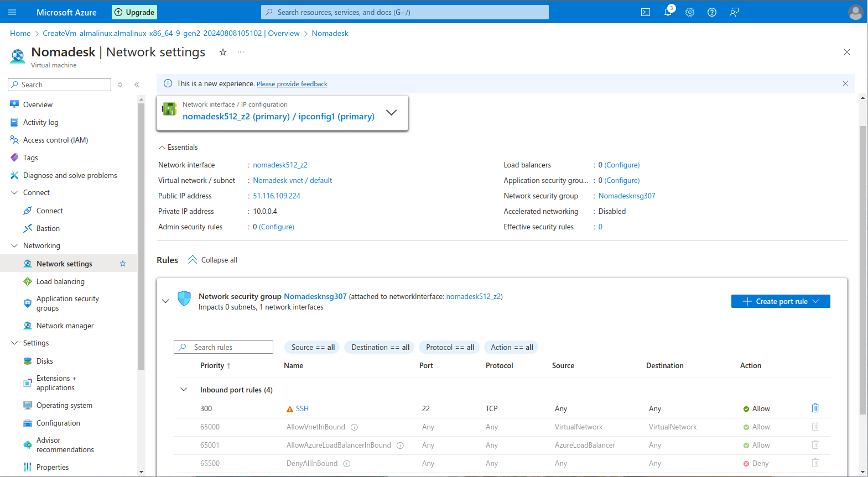Open Create port rule dropdown

tap(781, 301)
